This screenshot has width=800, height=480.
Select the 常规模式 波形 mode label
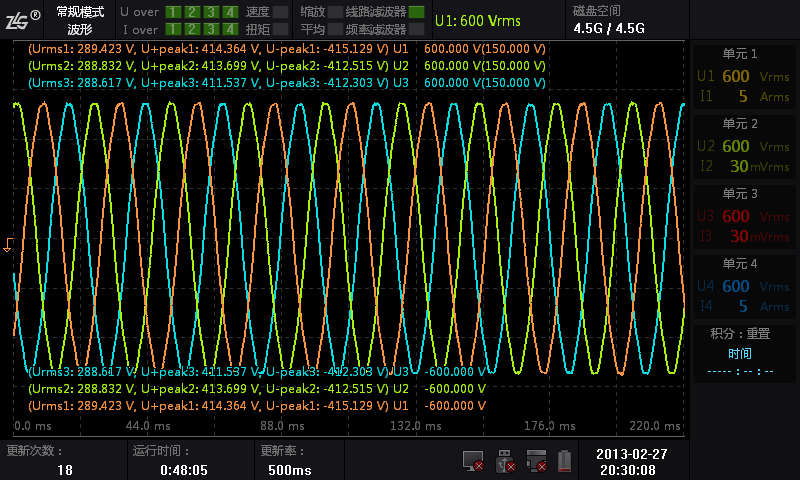[x=79, y=20]
